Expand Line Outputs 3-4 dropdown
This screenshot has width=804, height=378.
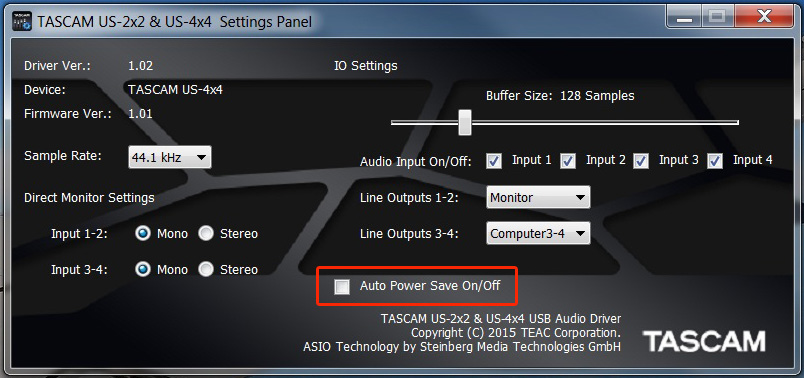[x=538, y=233]
